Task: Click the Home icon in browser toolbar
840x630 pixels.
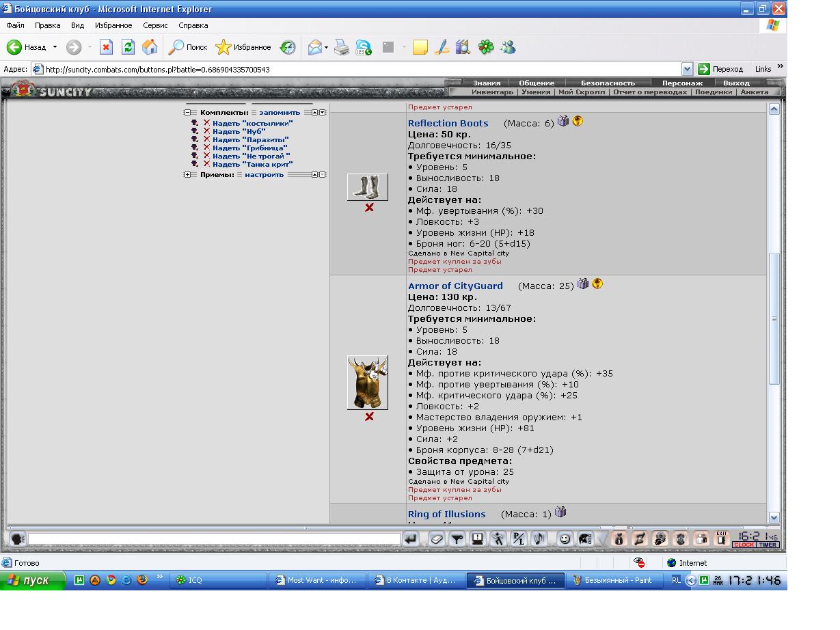Action: pyautogui.click(x=150, y=47)
